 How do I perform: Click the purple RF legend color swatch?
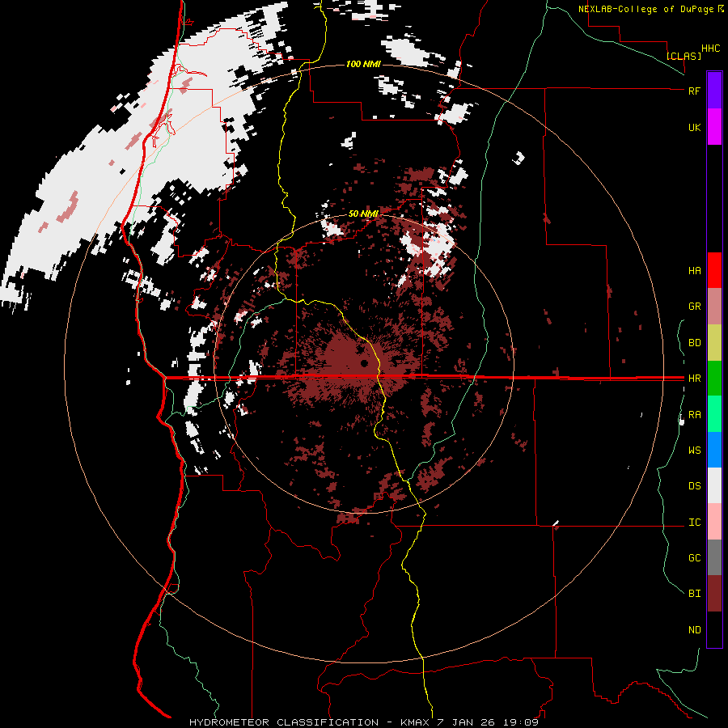tap(714, 90)
